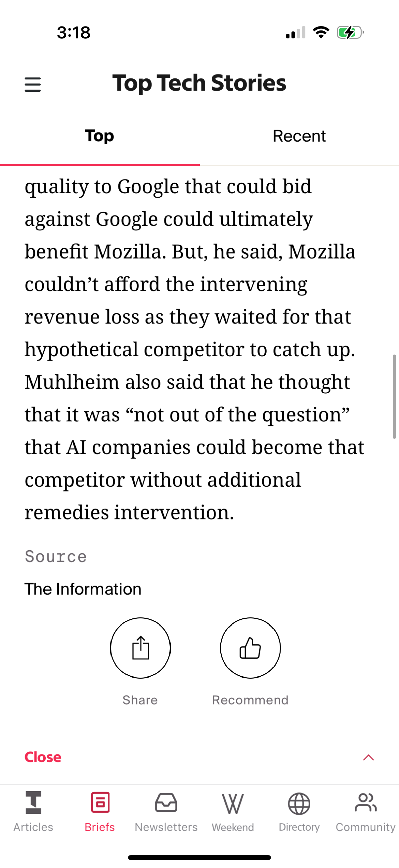The width and height of the screenshot is (399, 868).
Task: Click the article scrollbar indicator
Action: tap(394, 397)
